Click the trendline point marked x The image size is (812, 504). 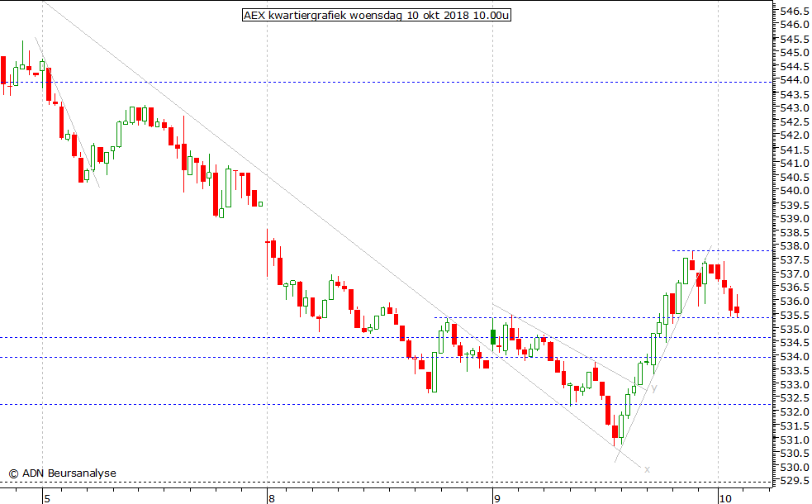pos(647,469)
